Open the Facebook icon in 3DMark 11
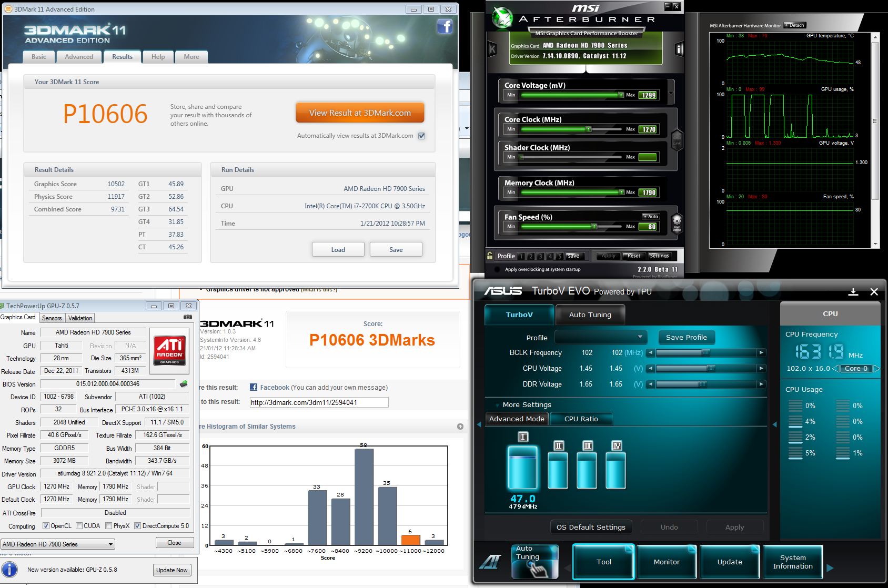Viewport: 888px width, 588px height. click(x=445, y=27)
